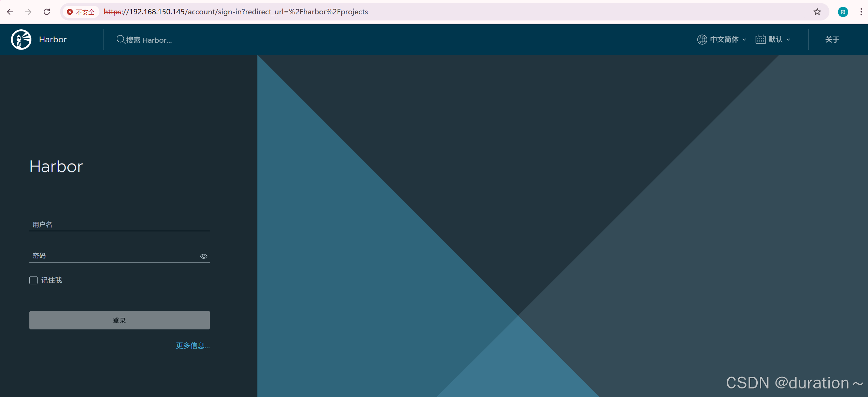Click the not secure warning badge

pyautogui.click(x=81, y=12)
